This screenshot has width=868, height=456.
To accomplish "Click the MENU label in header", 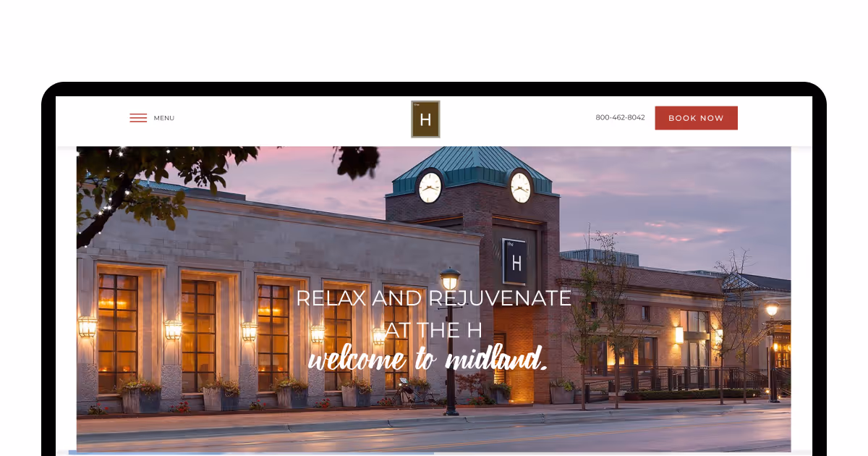I will [164, 118].
